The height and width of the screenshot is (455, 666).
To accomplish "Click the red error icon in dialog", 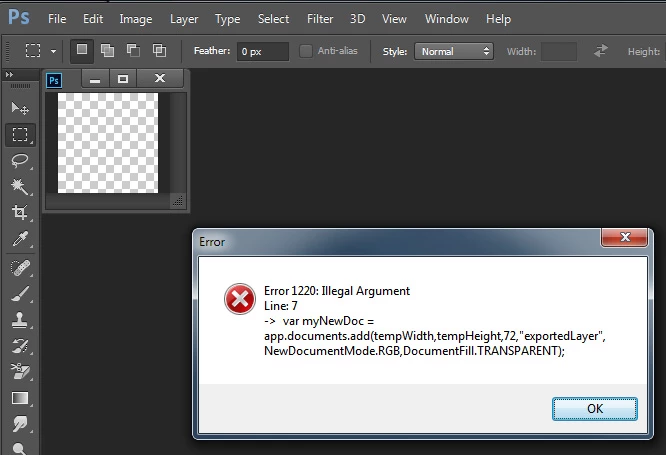I will (240, 299).
